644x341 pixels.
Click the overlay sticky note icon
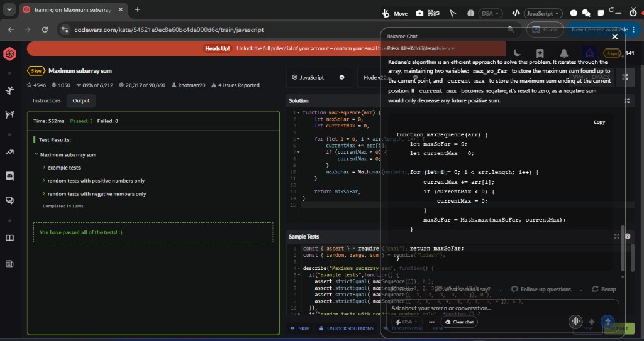[x=601, y=13]
